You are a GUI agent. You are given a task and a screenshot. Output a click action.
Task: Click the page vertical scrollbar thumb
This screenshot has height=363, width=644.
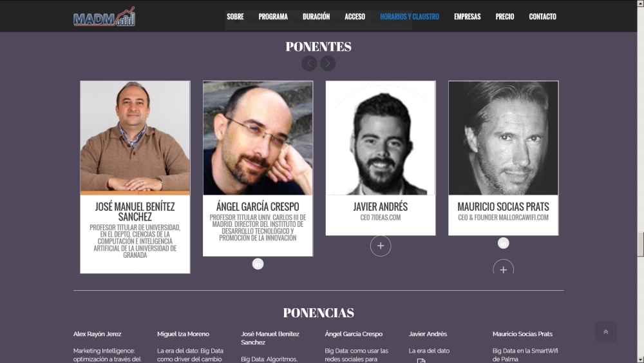click(640, 244)
